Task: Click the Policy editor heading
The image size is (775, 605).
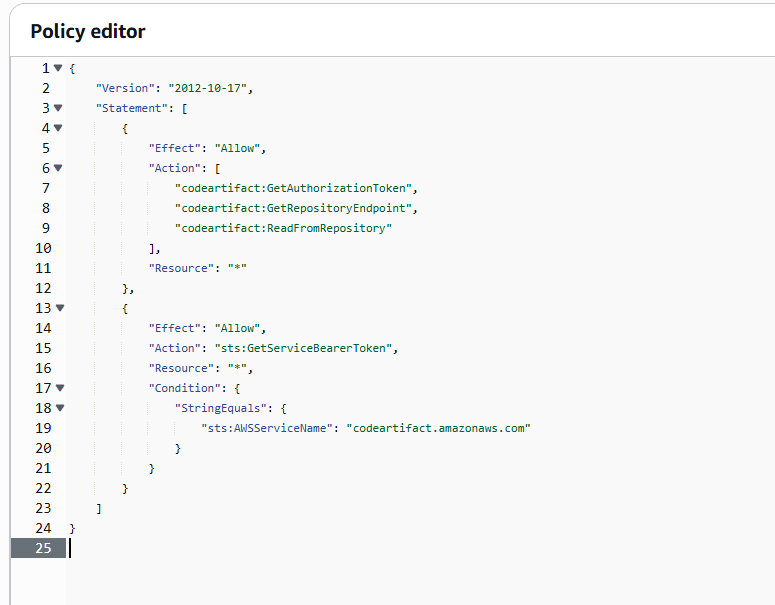Action: coord(88,31)
